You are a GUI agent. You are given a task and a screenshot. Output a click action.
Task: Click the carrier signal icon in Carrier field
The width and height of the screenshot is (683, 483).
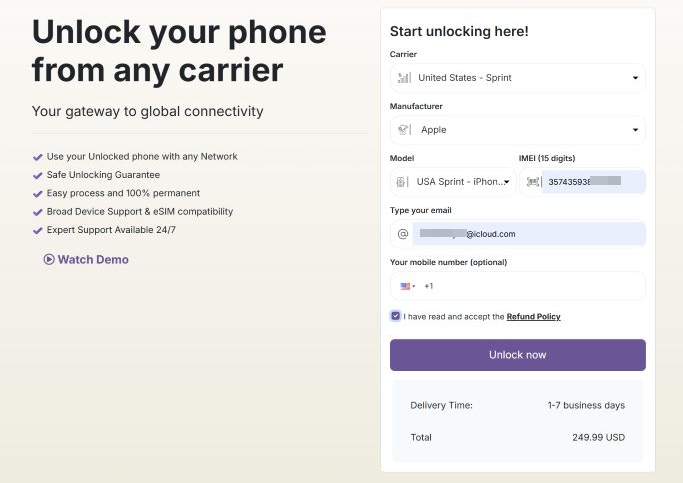click(x=404, y=78)
